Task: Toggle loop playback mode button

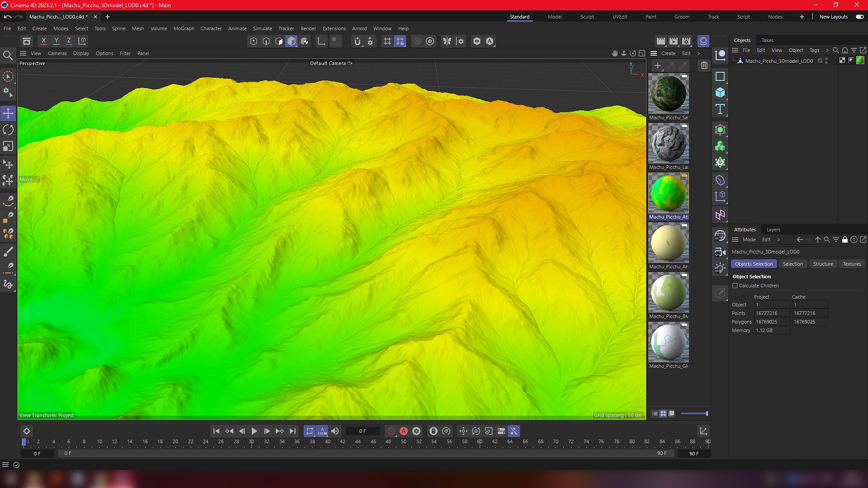Action: (x=309, y=431)
